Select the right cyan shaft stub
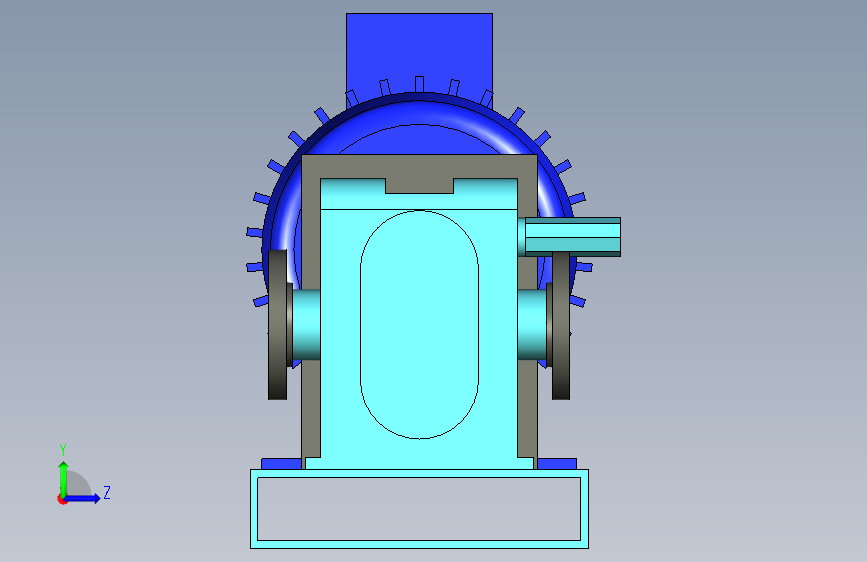The image size is (867, 562). click(532, 325)
